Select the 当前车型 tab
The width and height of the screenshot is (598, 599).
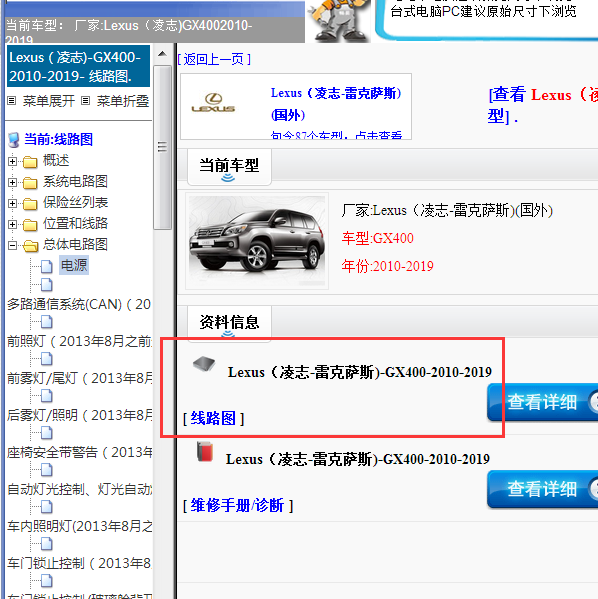pyautogui.click(x=229, y=166)
